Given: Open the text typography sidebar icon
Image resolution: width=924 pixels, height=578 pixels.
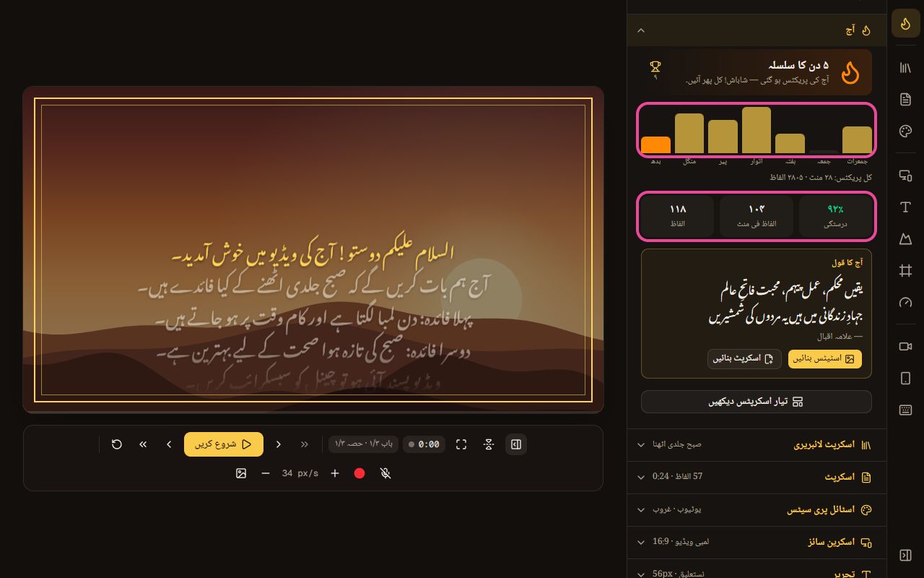Looking at the screenshot, I should click(905, 207).
